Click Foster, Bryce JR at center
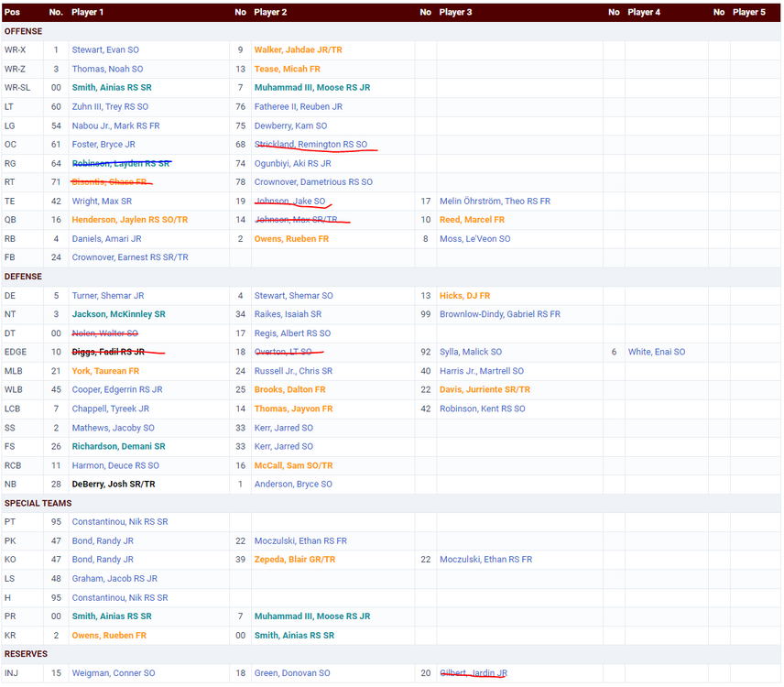 (103, 145)
